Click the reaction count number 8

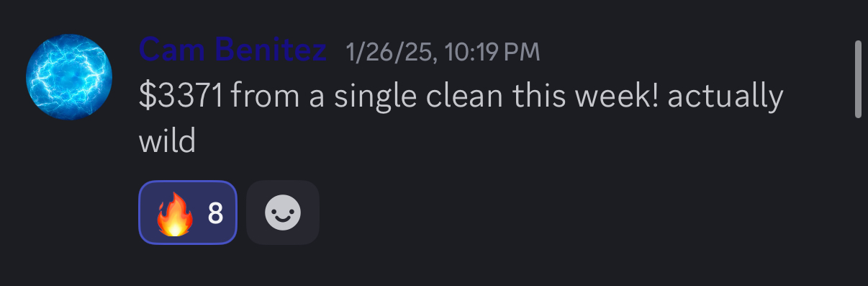click(215, 213)
